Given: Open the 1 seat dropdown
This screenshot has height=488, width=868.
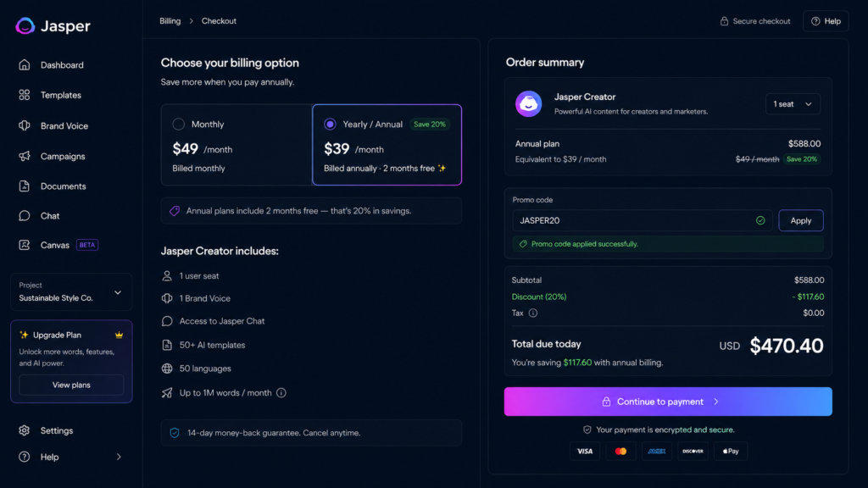Looking at the screenshot, I should point(793,104).
